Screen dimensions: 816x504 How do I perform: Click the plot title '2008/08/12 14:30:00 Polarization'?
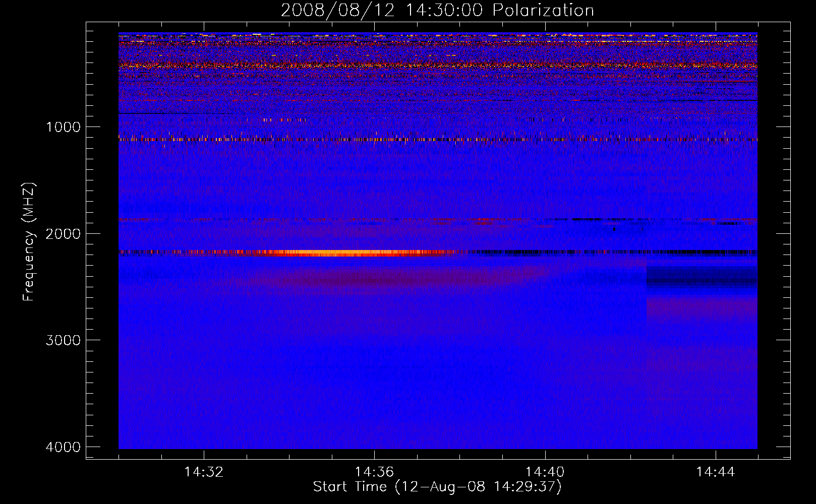[x=437, y=10]
